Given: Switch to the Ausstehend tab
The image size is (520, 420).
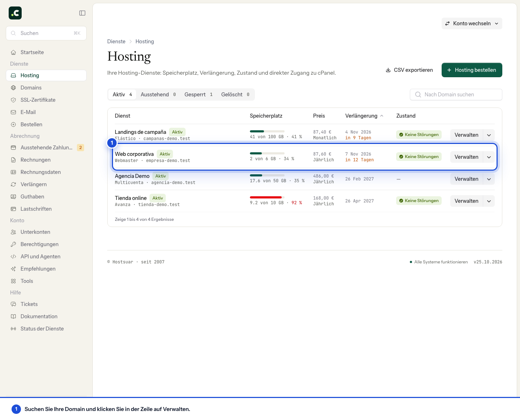Looking at the screenshot, I should (x=158, y=95).
